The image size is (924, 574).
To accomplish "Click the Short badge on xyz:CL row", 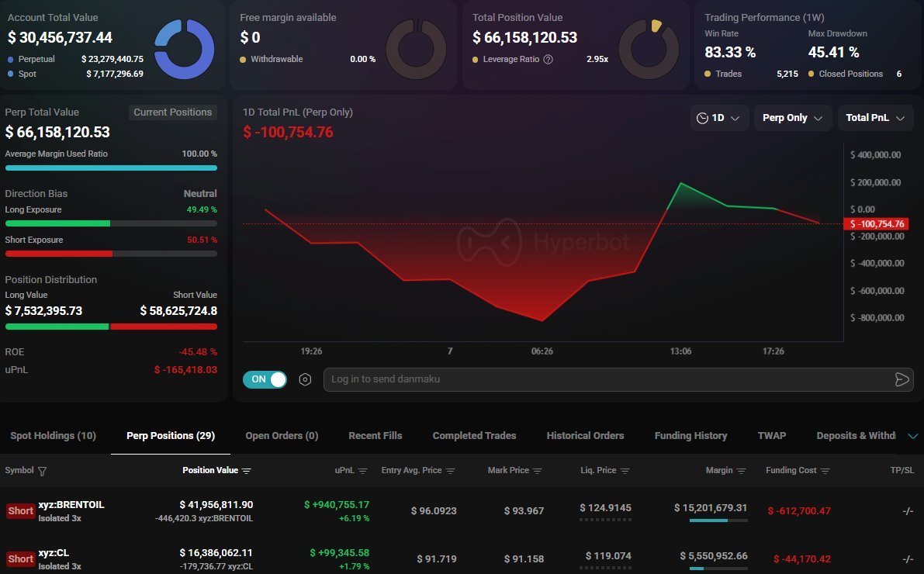I will pos(21,558).
